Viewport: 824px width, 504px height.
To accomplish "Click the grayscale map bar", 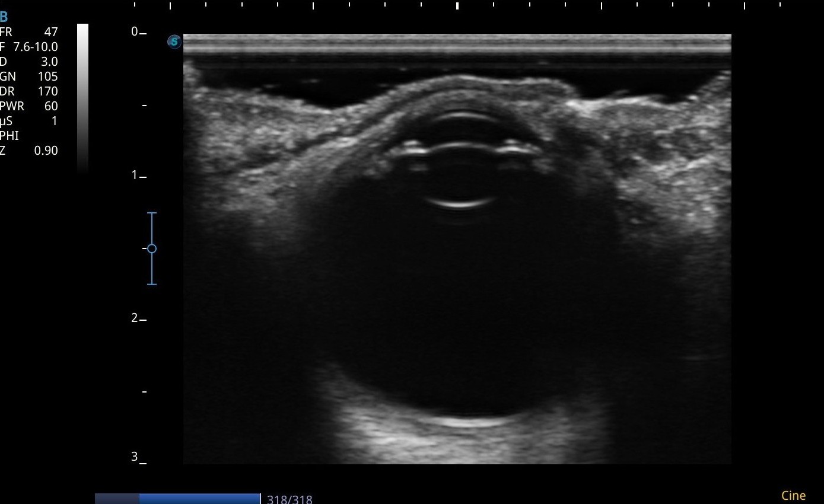I will tap(82, 98).
